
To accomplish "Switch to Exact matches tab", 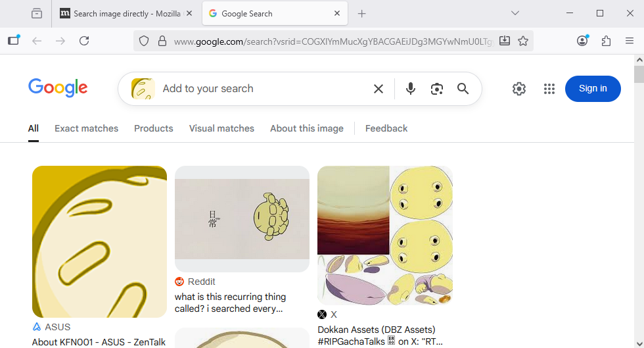I will pyautogui.click(x=86, y=128).
